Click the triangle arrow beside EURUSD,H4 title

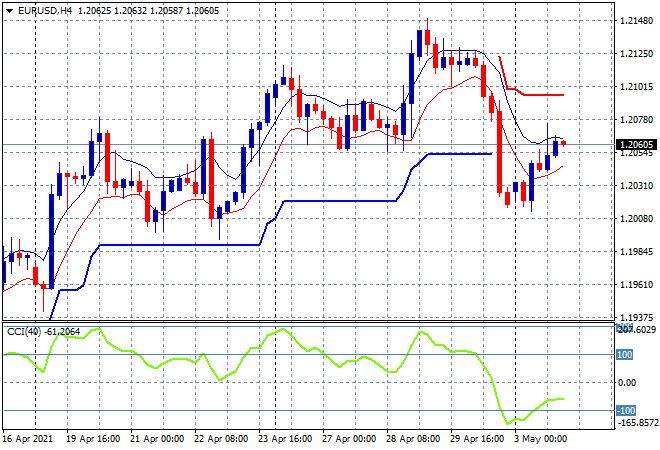click(9, 11)
